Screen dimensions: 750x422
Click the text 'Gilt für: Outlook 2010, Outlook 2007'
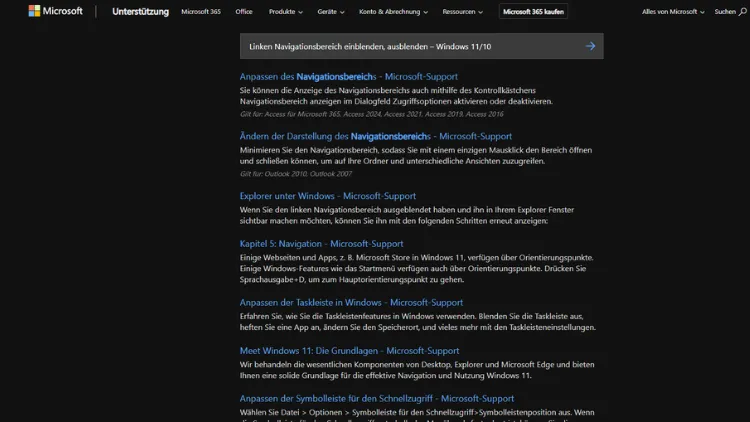pyautogui.click(x=296, y=174)
